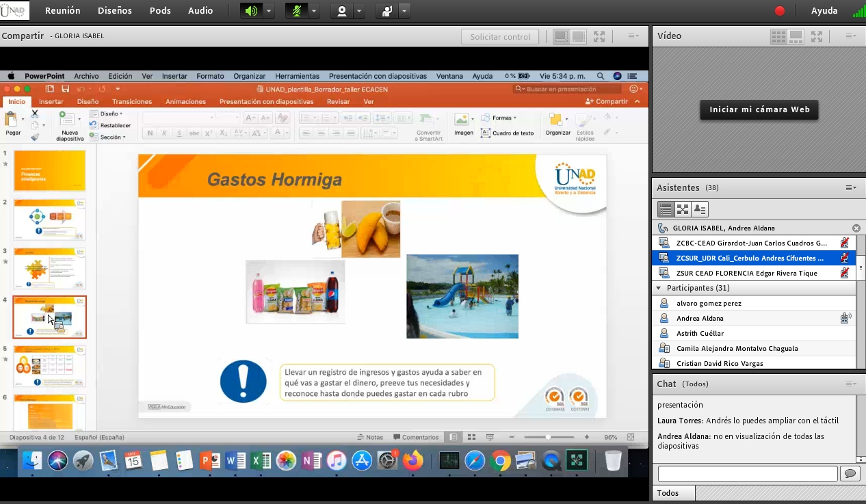Open Microsoft Excel from the Dock
Image resolution: width=866 pixels, height=504 pixels.
[x=261, y=461]
